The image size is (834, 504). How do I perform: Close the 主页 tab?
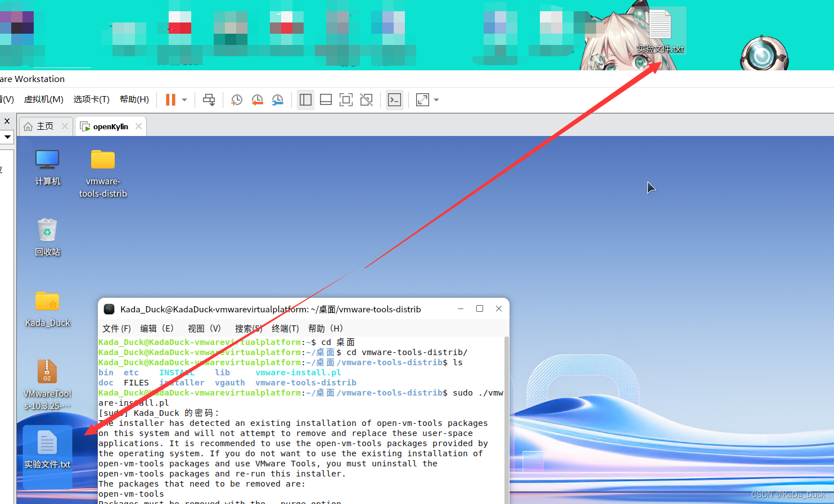[x=65, y=126]
